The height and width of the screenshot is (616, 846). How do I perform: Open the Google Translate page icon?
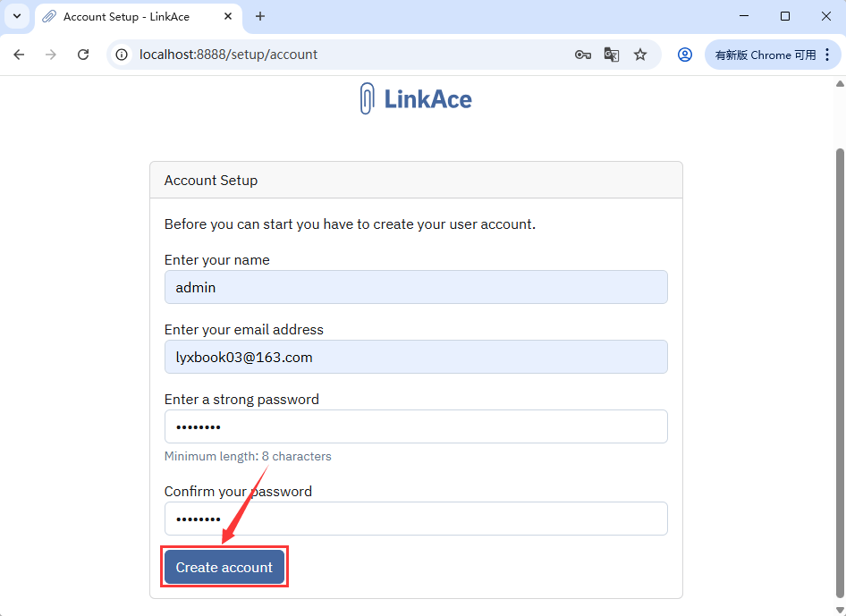click(x=612, y=55)
